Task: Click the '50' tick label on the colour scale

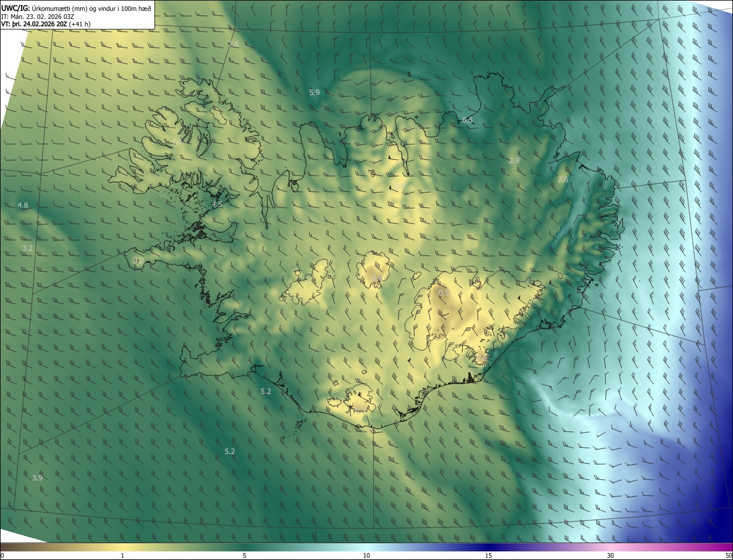Action: pyautogui.click(x=728, y=556)
